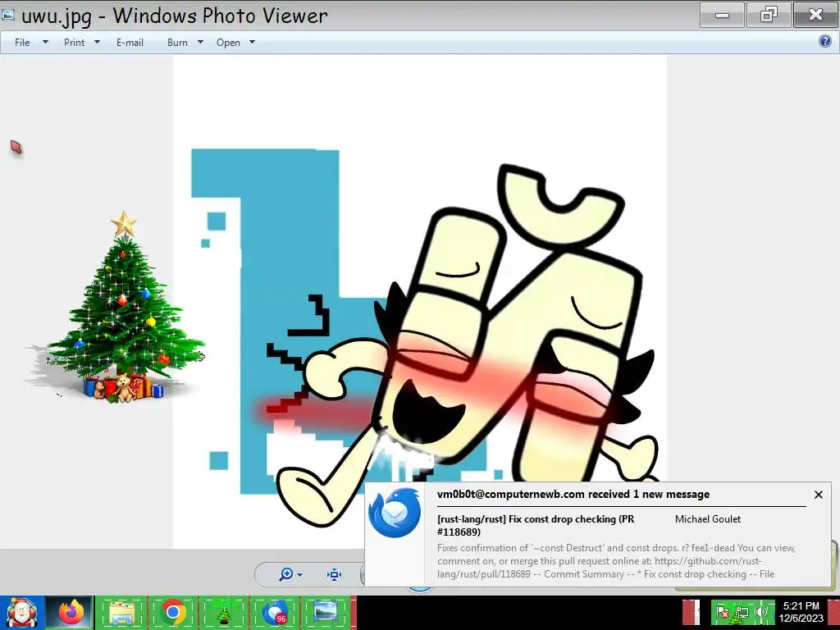
Task: Open the File menu
Action: (x=22, y=43)
